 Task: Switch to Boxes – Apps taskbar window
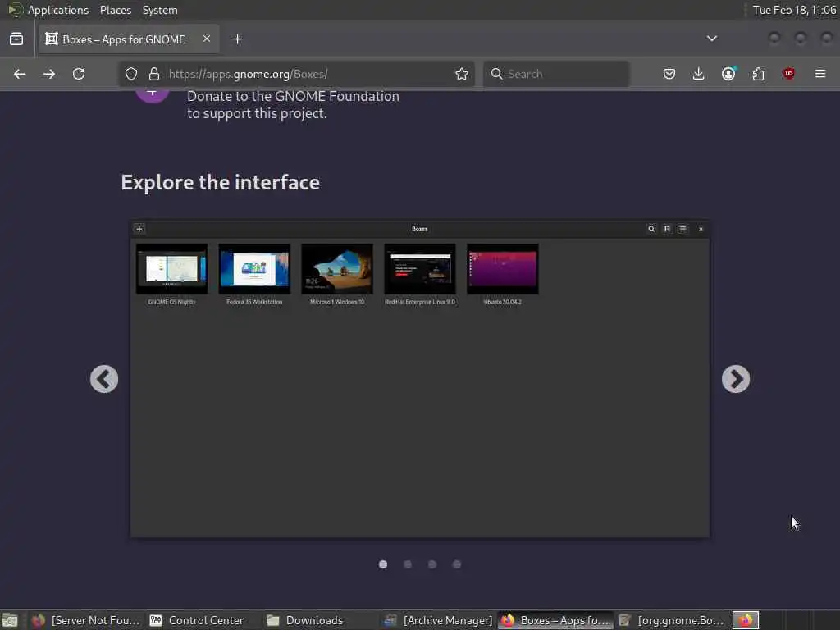[555, 620]
